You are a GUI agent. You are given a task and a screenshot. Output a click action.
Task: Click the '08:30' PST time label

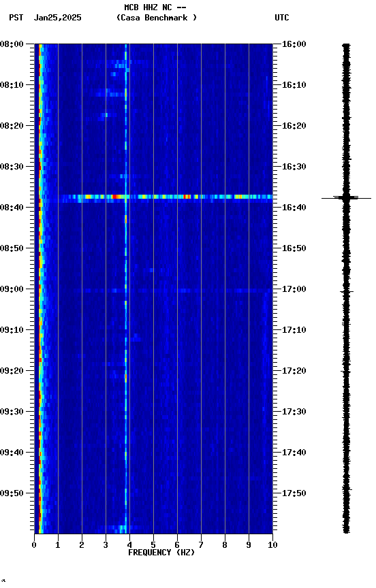(12, 167)
